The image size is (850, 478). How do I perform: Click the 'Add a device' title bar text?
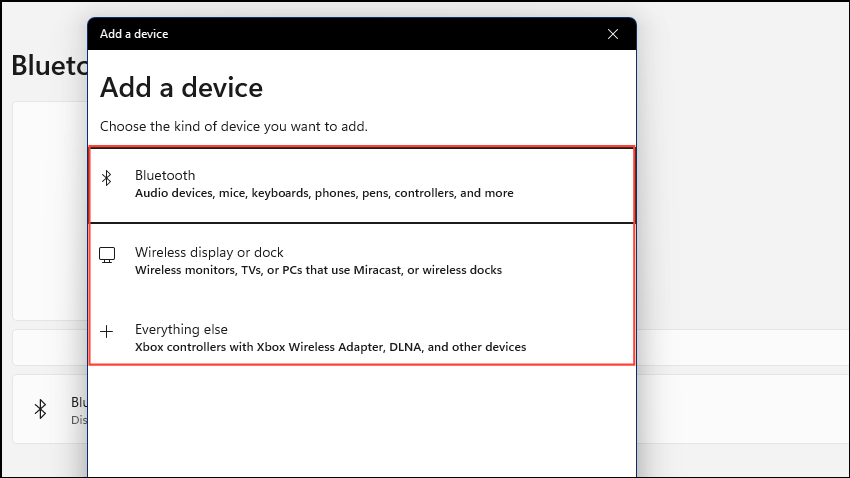(x=134, y=34)
